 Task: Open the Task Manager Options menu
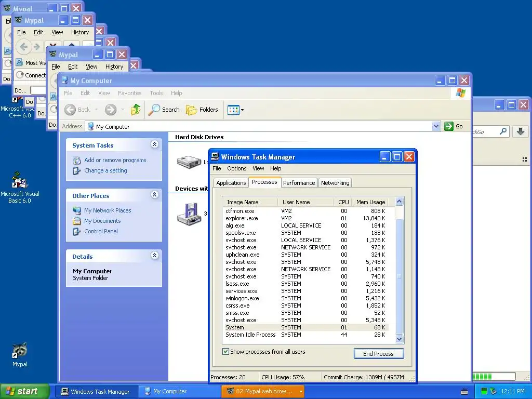pyautogui.click(x=237, y=168)
